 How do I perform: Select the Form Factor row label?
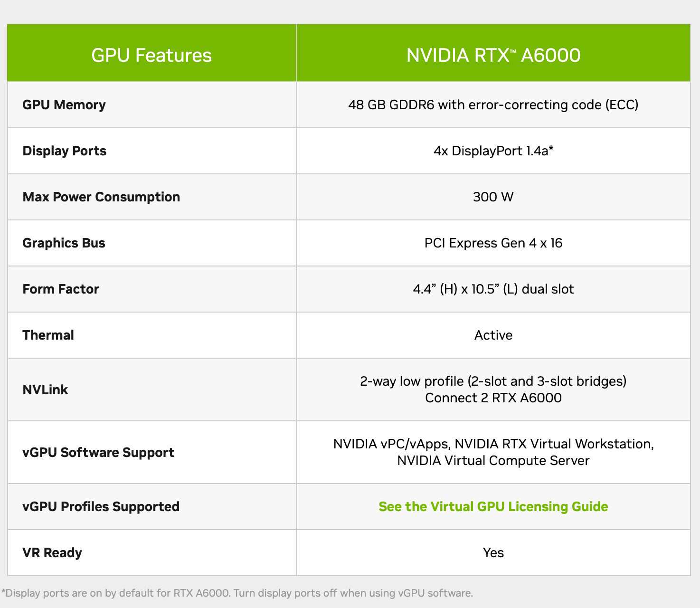(61, 289)
